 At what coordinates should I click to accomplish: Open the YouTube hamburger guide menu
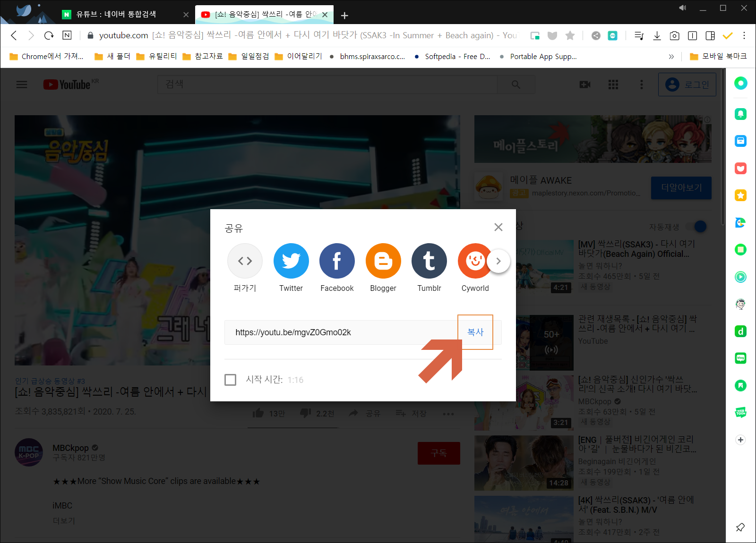[x=22, y=85]
